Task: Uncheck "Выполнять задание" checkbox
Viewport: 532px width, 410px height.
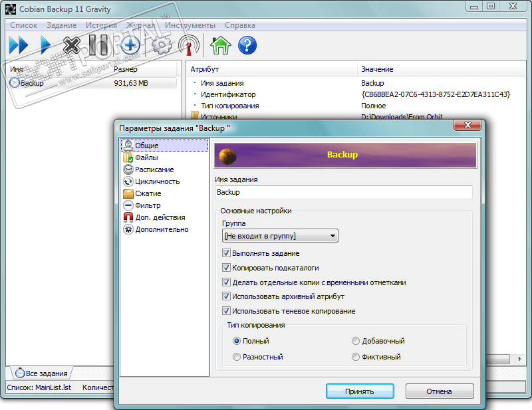Action: click(226, 253)
